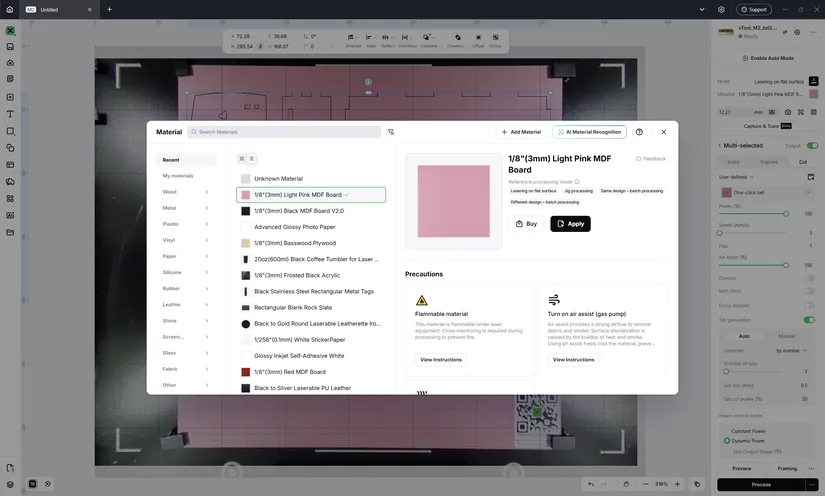View Instructions for air assist precaution

[574, 360]
